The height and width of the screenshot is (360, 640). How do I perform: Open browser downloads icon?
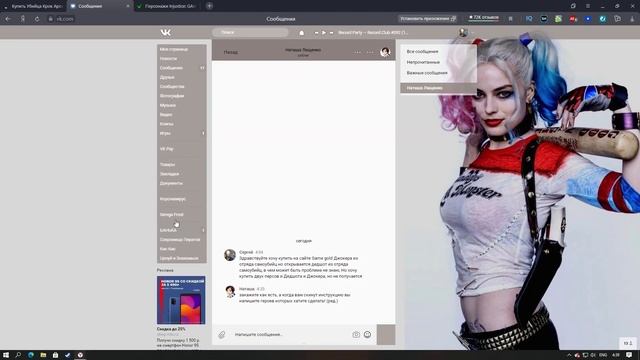click(632, 19)
